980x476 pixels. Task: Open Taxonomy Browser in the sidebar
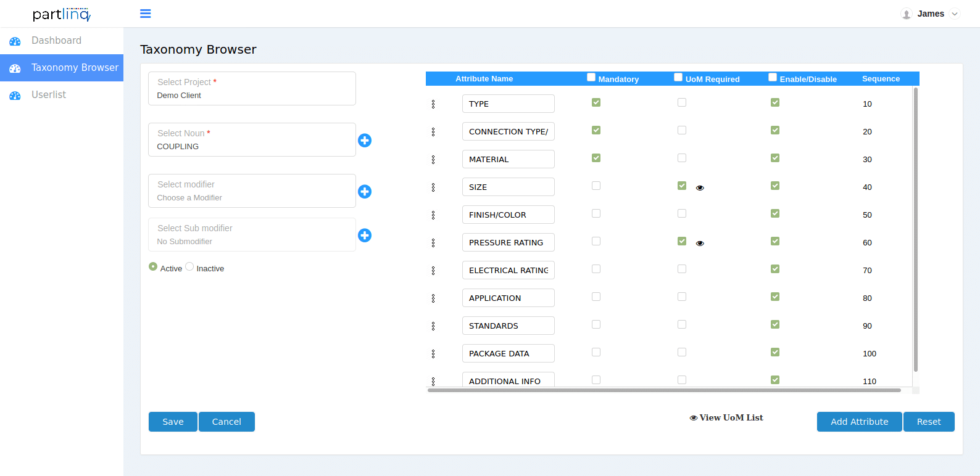coord(62,68)
